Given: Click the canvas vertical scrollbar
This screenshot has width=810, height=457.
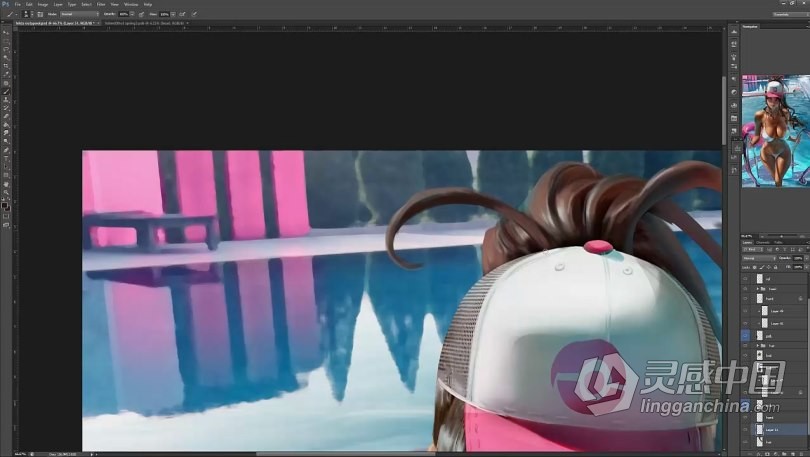Looking at the screenshot, I should coord(724,111).
